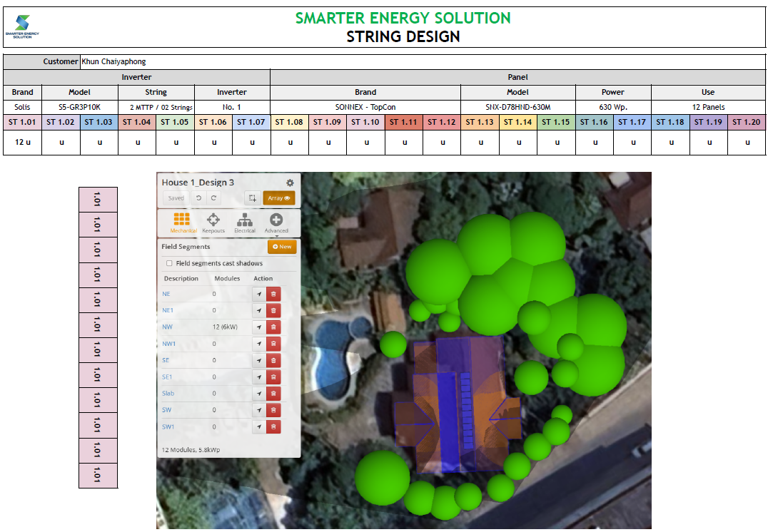Create a New field segment
Viewport: 773px width, 532px height.
(x=282, y=247)
